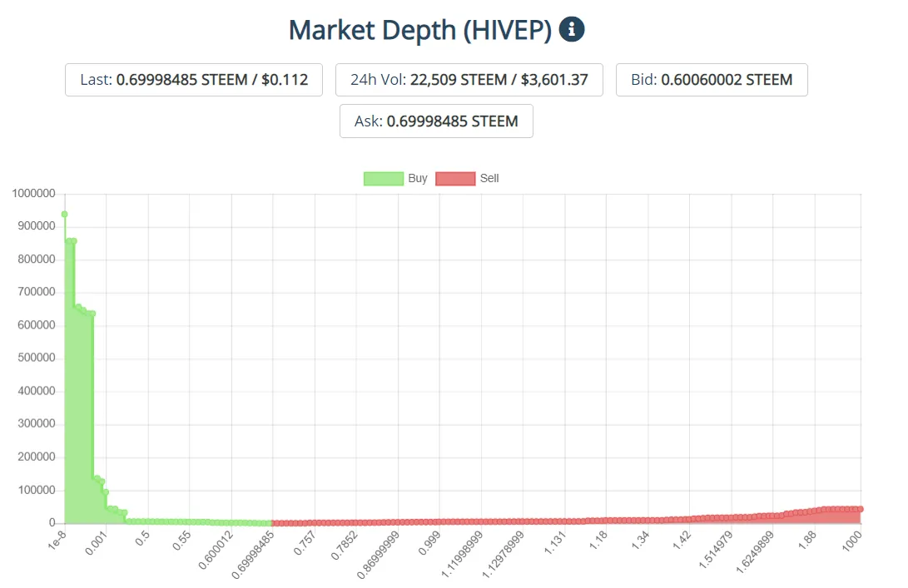Image resolution: width=908 pixels, height=588 pixels.
Task: Click the Sell legend label
Action: (x=489, y=178)
